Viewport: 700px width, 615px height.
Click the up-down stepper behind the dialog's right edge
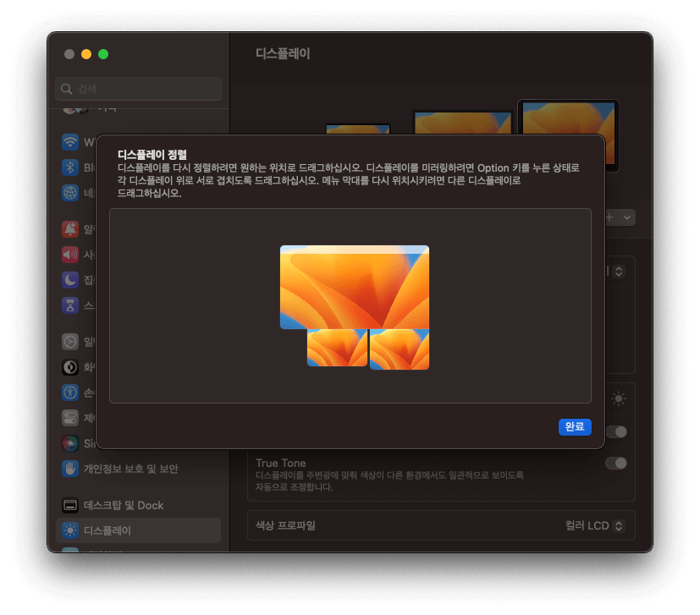coord(619,272)
